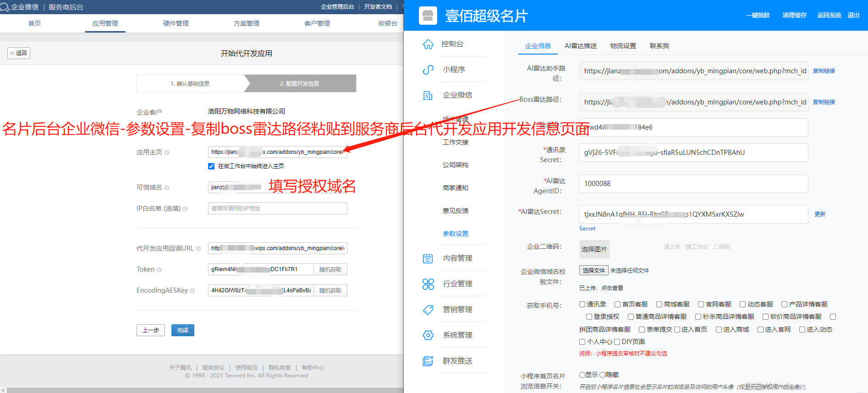Image resolution: width=868 pixels, height=393 pixels.
Task: Click 清理缓存 in top bar
Action: pyautogui.click(x=795, y=16)
